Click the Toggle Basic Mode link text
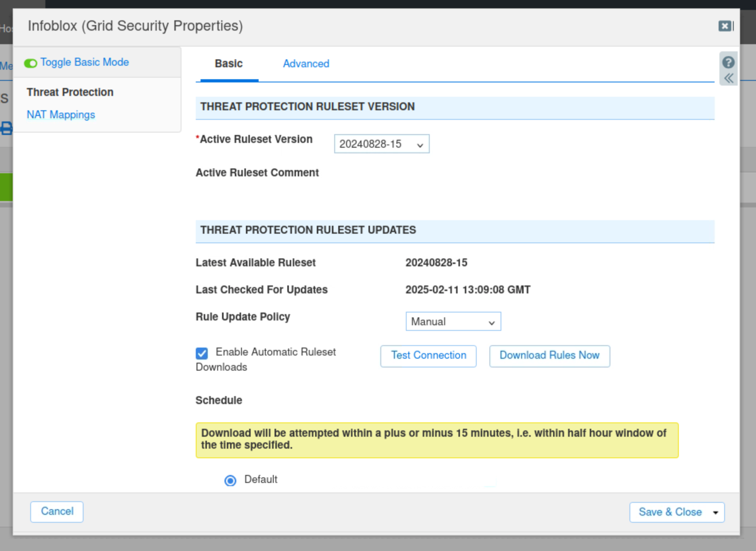 click(x=85, y=63)
